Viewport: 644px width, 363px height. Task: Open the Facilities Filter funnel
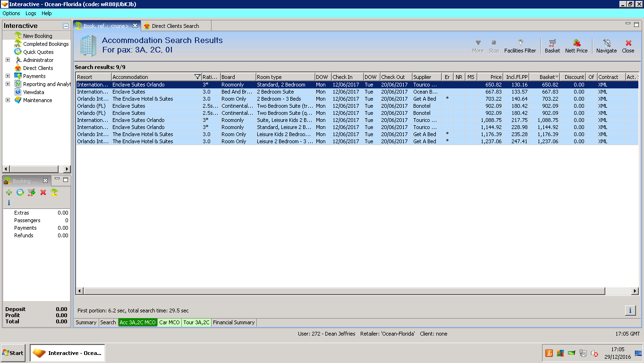520,46
